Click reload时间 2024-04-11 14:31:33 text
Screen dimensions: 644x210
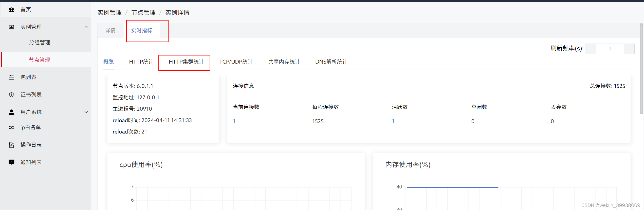pyautogui.click(x=152, y=120)
